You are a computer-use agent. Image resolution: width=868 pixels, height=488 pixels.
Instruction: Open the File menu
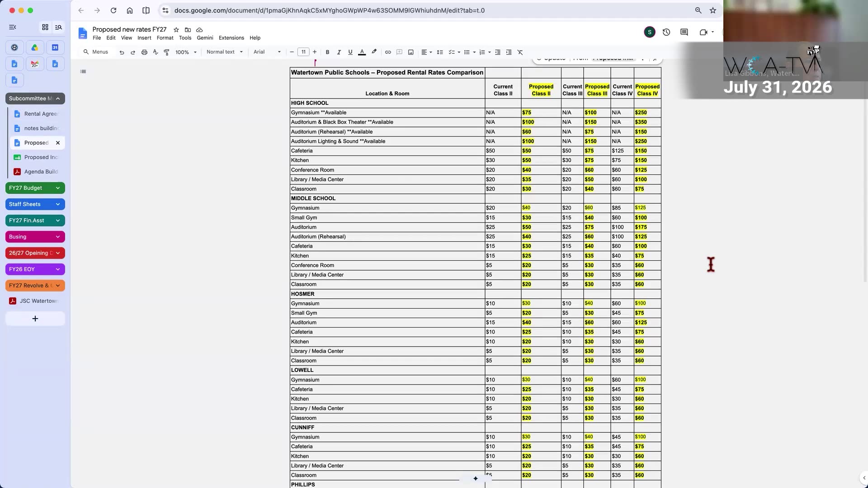pyautogui.click(x=97, y=38)
